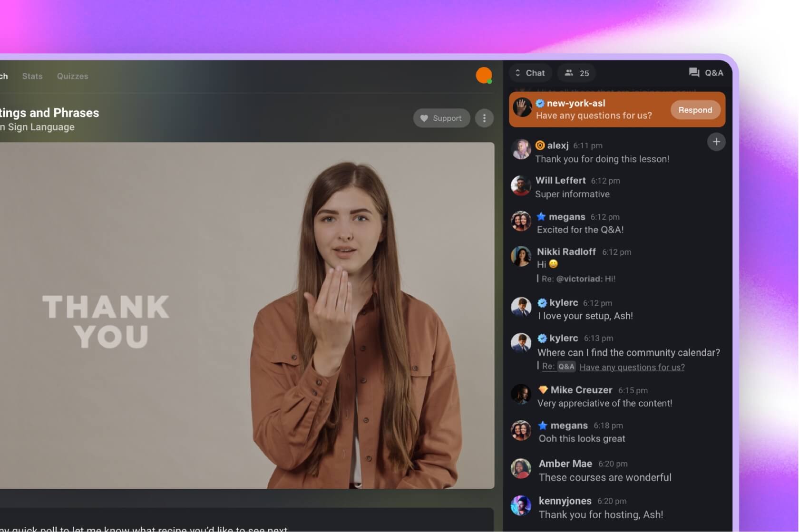Click the verified badge next to new-york-asl
The width and height of the screenshot is (799, 532).
click(540, 103)
